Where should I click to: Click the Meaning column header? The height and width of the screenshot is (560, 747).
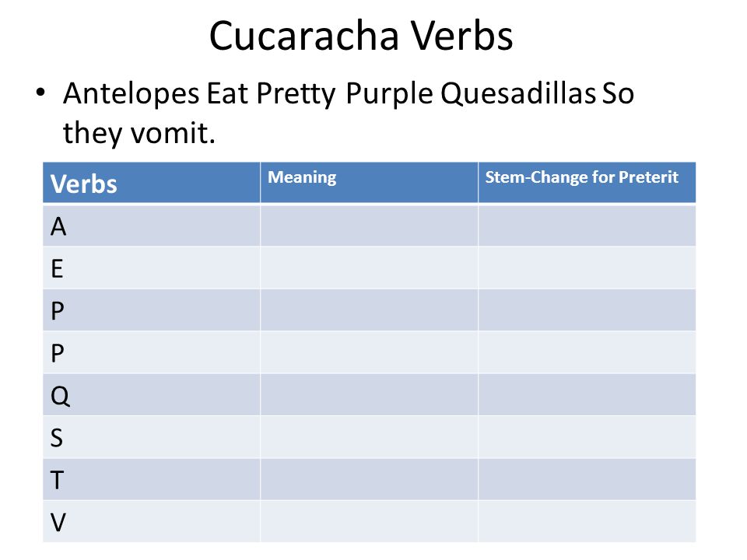[369, 183]
